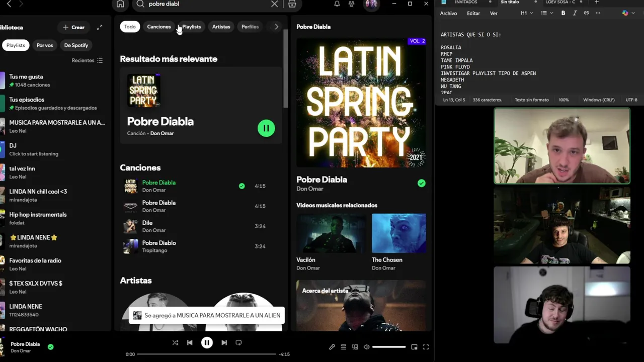This screenshot has width=644, height=362.
Task: Open Texto sin formato format selector
Action: 532,100
